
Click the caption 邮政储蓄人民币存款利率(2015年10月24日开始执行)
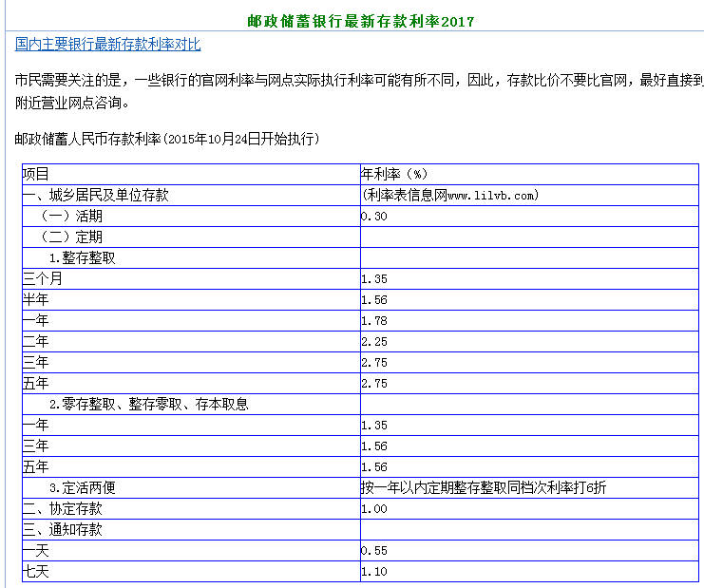tap(167, 139)
